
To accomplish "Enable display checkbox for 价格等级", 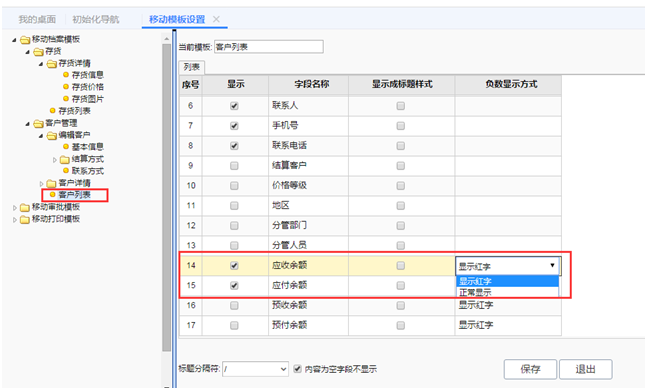I will [x=234, y=186].
